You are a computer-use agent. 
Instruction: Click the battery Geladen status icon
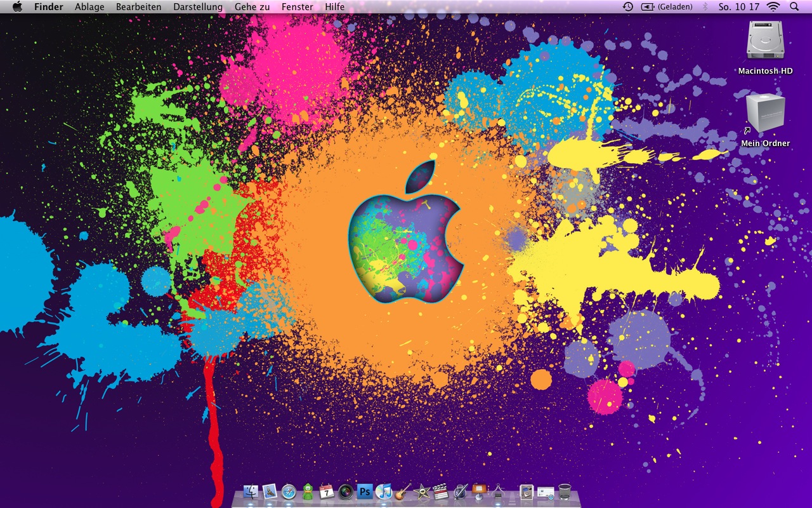pos(667,7)
